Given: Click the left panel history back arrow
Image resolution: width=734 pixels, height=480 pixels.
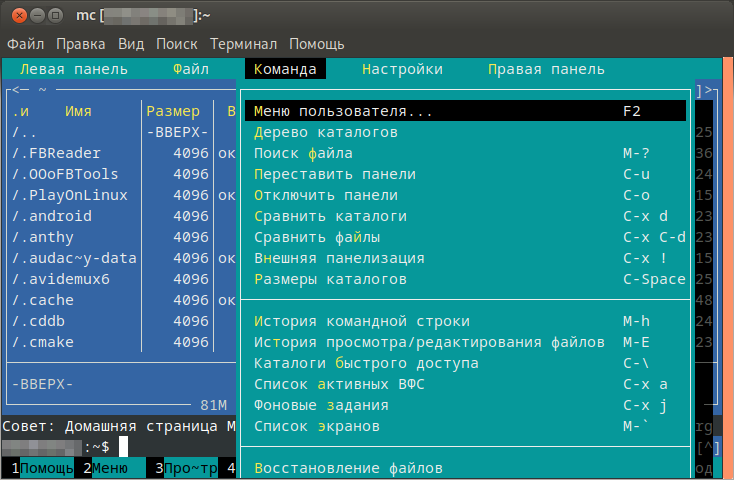Looking at the screenshot, I should tap(15, 90).
